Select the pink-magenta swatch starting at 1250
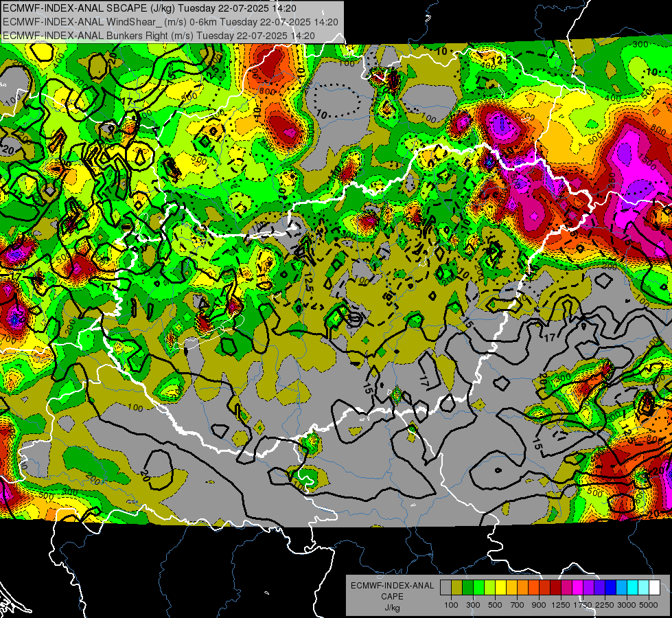This screenshot has width=672, height=618. coord(566,588)
